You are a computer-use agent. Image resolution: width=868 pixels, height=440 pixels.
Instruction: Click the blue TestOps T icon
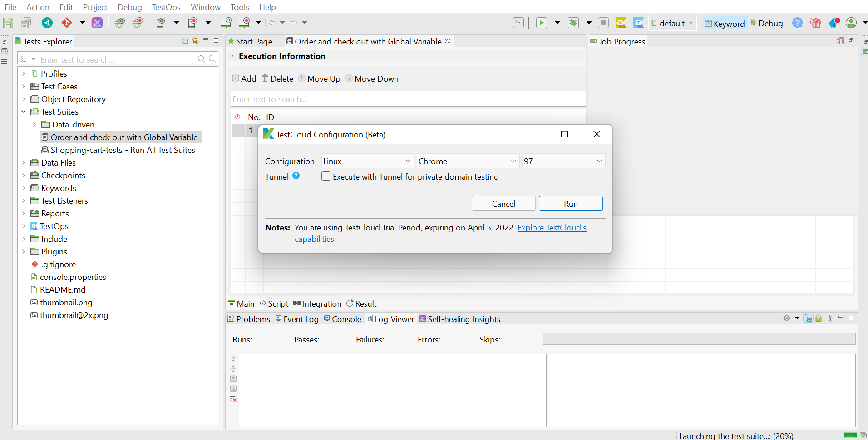click(x=638, y=23)
